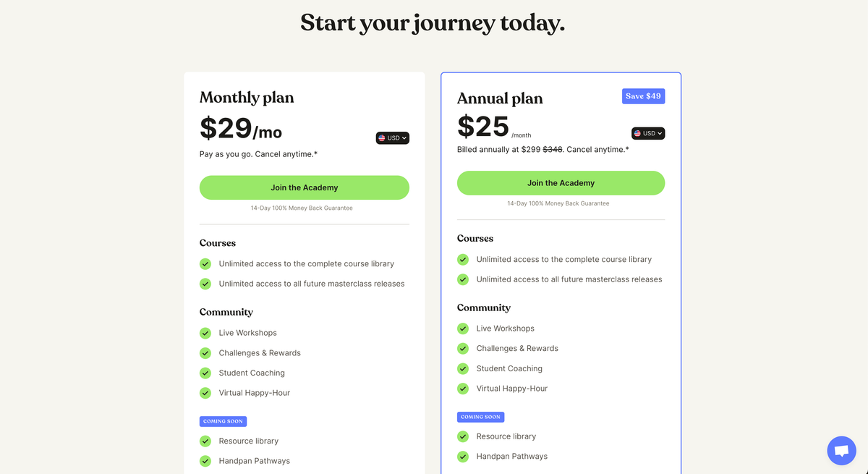Open the chat support widget
Viewport: 868px width, 474px height.
[841, 451]
